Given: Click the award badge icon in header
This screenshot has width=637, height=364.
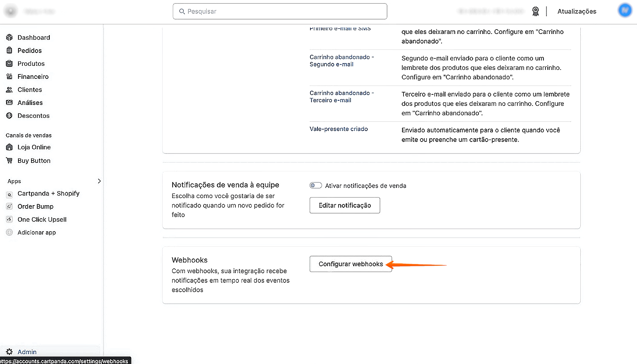Looking at the screenshot, I should 535,11.
